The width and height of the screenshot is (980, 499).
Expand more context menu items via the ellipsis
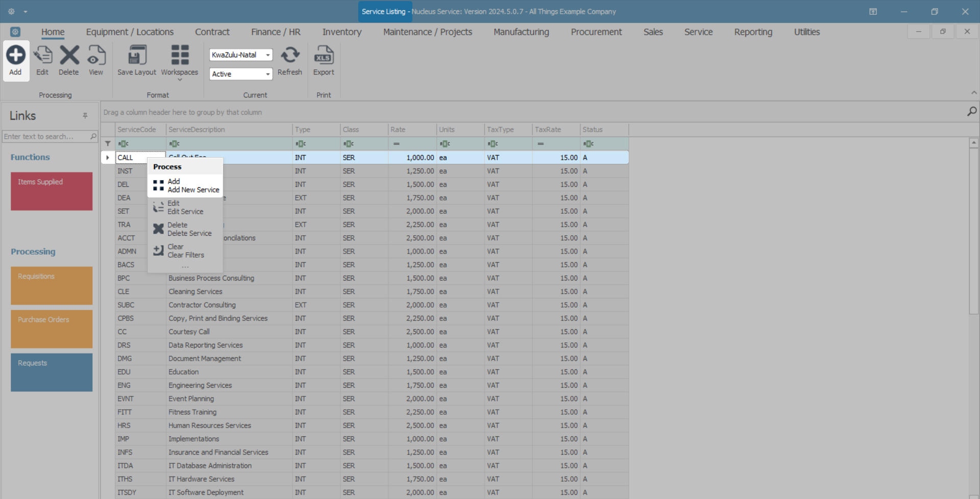[x=185, y=267]
